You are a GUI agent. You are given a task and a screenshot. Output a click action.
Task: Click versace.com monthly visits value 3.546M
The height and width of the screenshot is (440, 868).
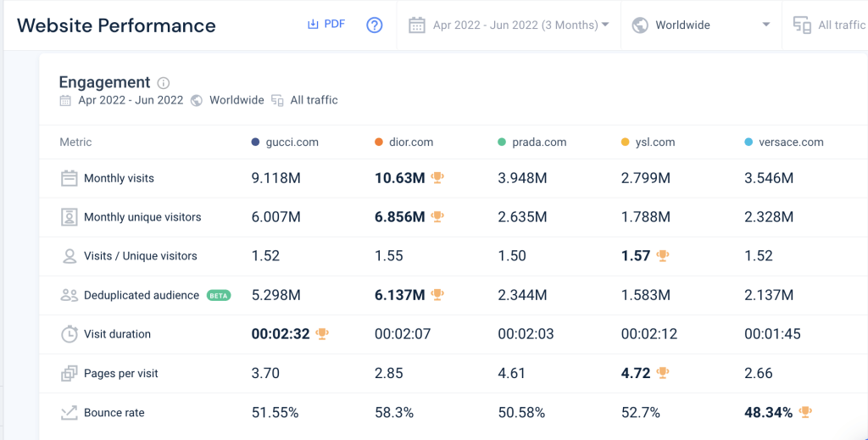(x=769, y=178)
